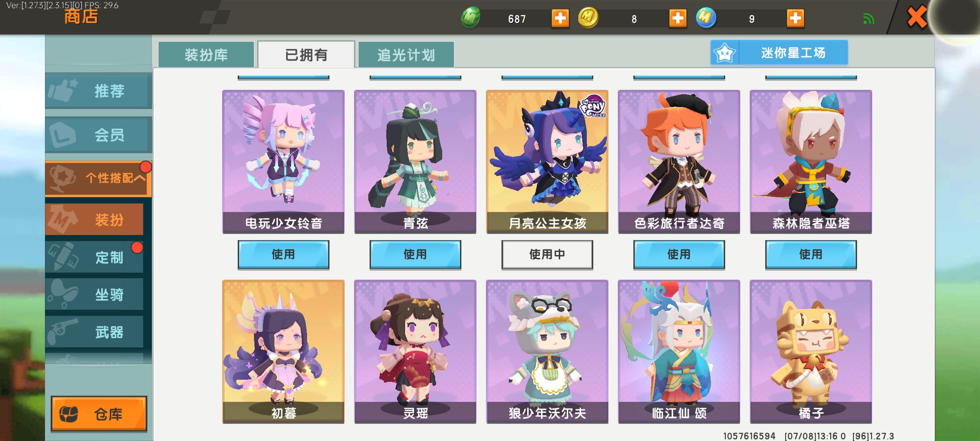The image size is (980, 441).
Task: Select the 狼少年沃尔夫 skin thumbnail
Action: 547,351
